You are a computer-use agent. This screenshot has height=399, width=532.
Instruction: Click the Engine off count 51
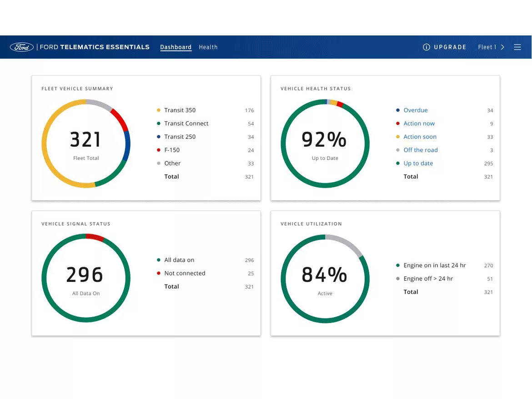(490, 279)
